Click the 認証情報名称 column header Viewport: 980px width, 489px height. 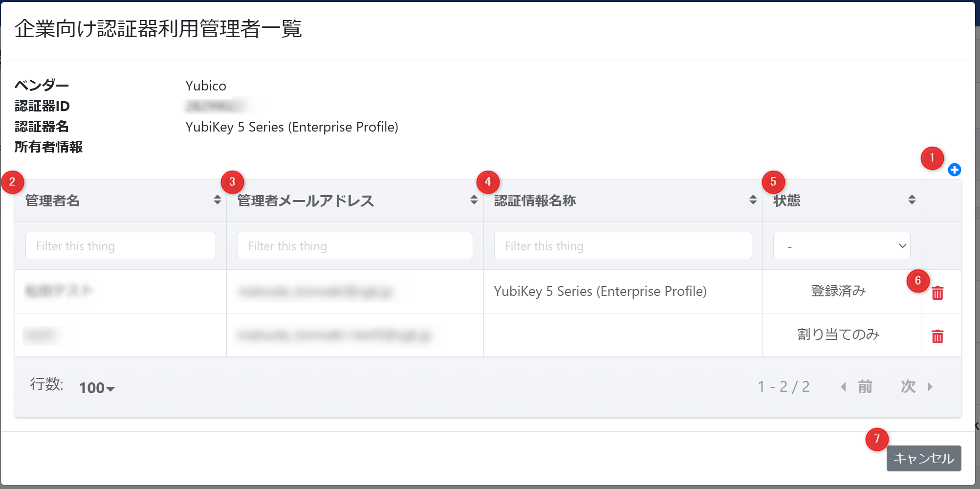[623, 200]
